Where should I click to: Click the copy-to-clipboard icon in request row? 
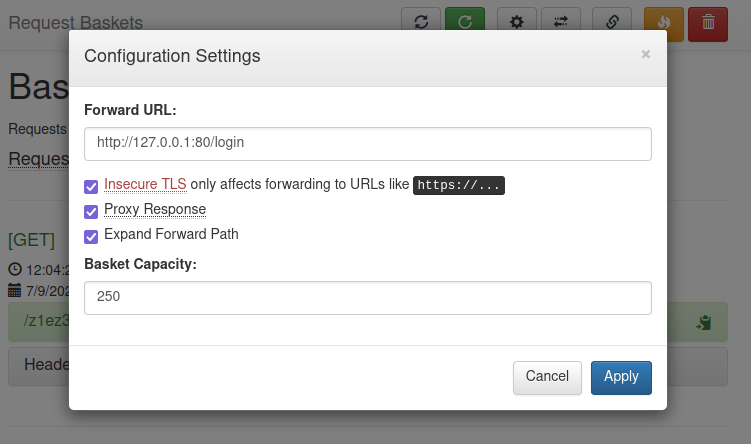pos(703,322)
